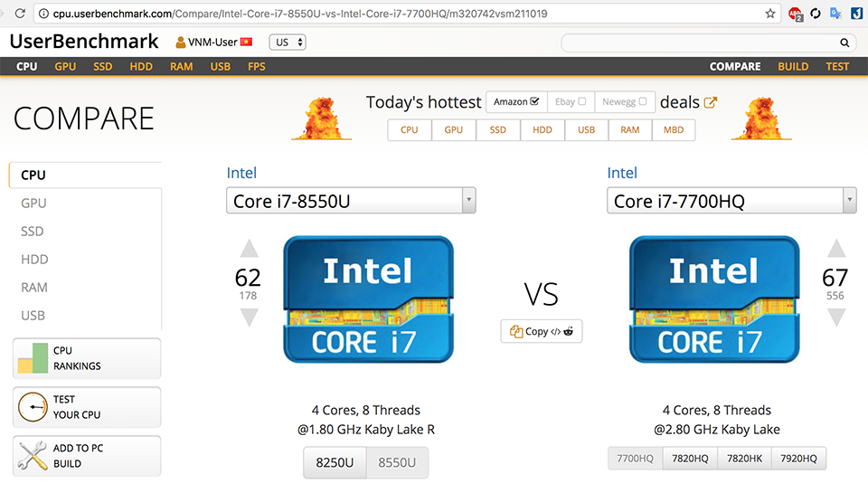Select the 8550U variant button
The image size is (868, 493).
click(x=397, y=462)
